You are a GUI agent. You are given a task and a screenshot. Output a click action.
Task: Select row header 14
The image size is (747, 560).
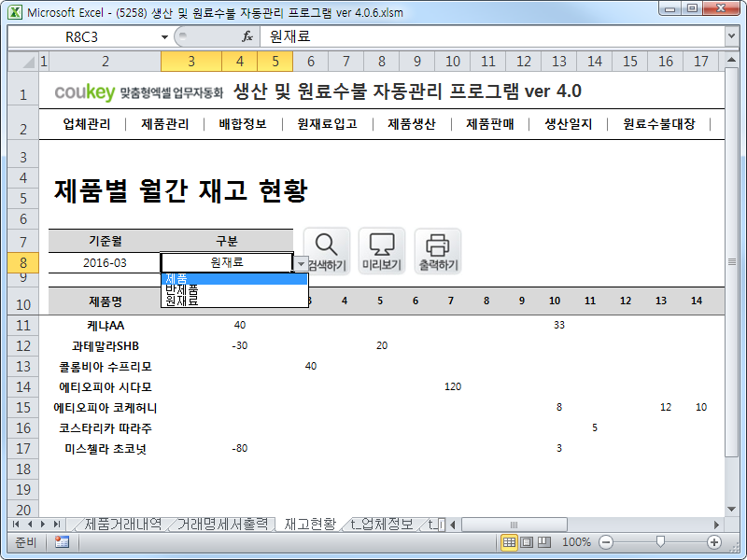[22, 386]
